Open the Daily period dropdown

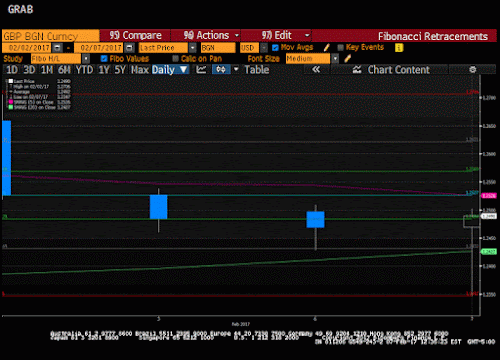(x=170, y=70)
